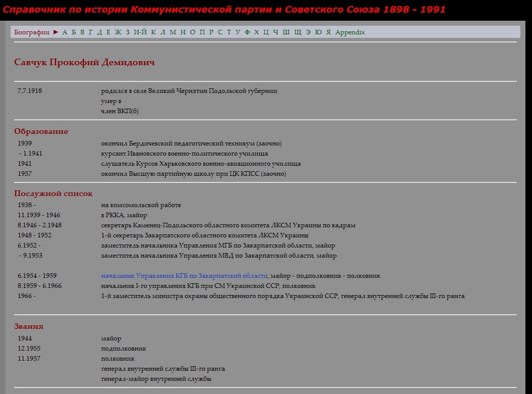Go to letter Ш biography list
This screenshot has height=394, width=532.
tap(286, 32)
